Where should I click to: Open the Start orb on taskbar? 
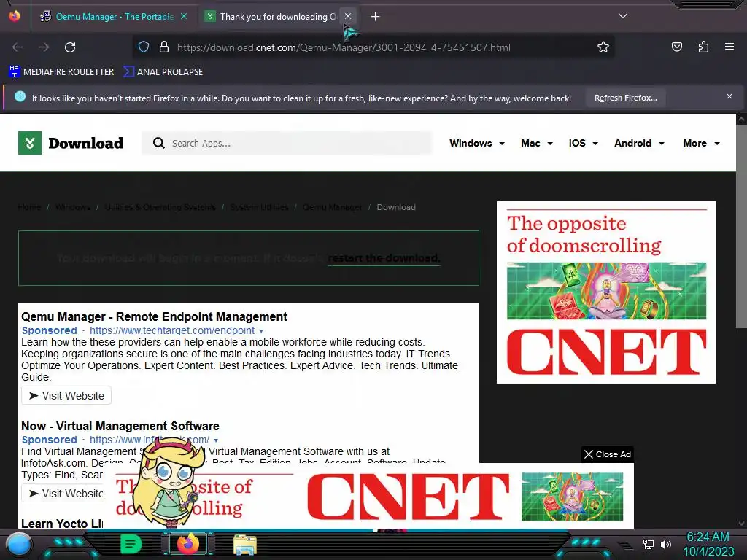[19, 545]
